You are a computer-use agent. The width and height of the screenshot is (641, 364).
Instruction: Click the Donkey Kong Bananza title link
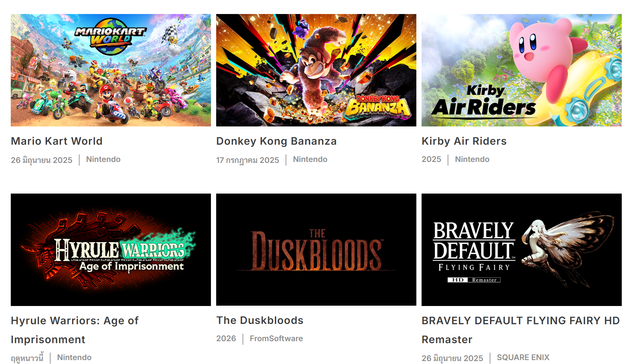(276, 141)
